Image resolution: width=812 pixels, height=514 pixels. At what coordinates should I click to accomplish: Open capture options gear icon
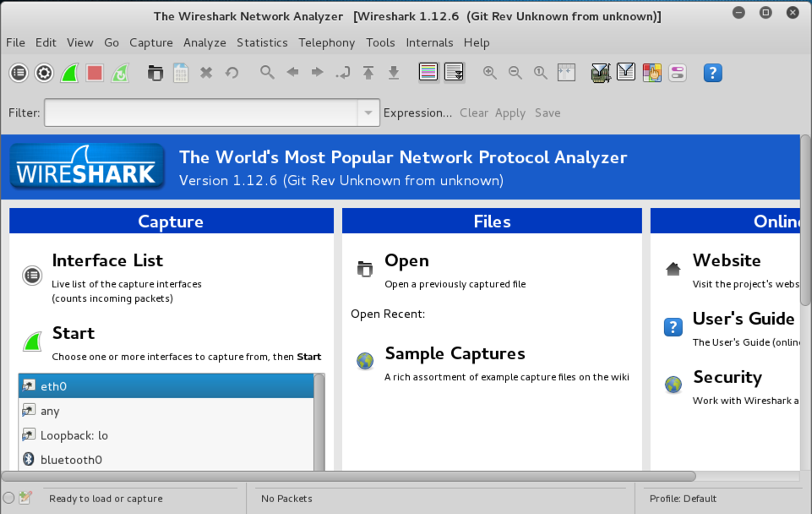pyautogui.click(x=44, y=74)
